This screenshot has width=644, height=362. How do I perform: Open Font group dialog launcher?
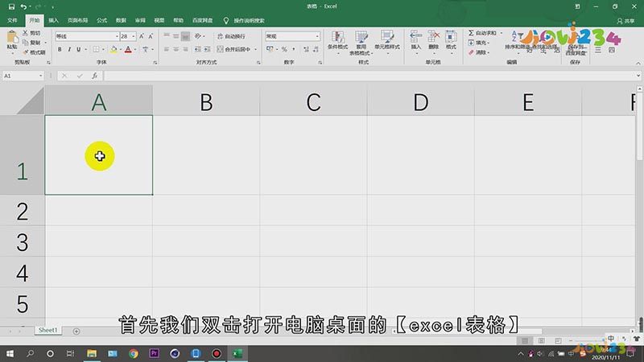[155, 63]
